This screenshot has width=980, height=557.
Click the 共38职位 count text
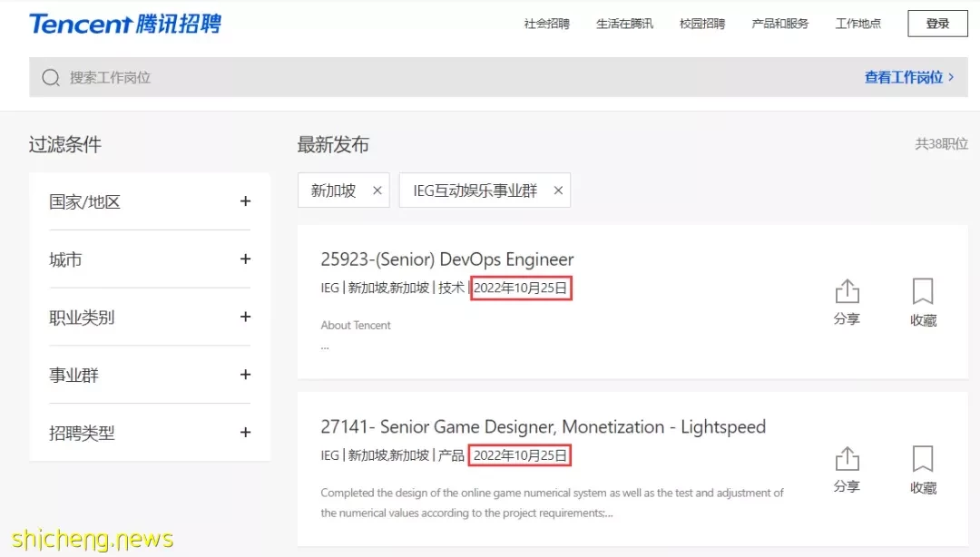point(941,143)
